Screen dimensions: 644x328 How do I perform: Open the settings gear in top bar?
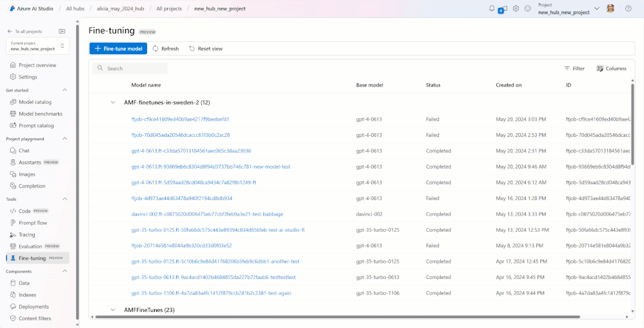[516, 8]
